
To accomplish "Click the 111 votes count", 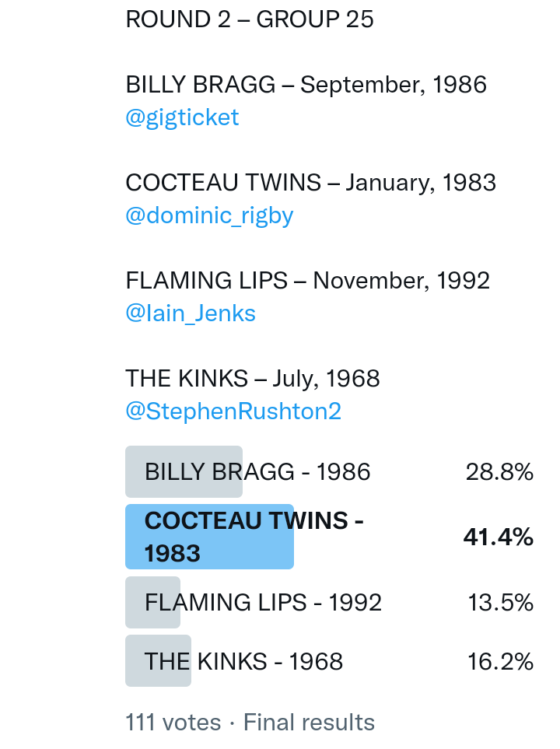I will 173,723.
